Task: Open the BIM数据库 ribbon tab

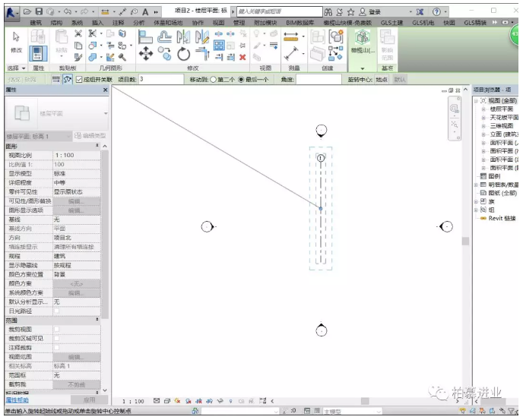Action: coord(300,23)
